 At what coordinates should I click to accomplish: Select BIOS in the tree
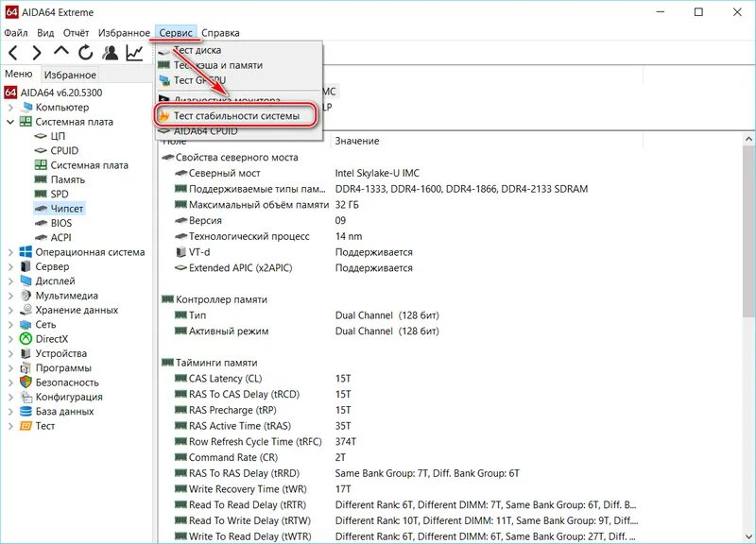[x=61, y=223]
